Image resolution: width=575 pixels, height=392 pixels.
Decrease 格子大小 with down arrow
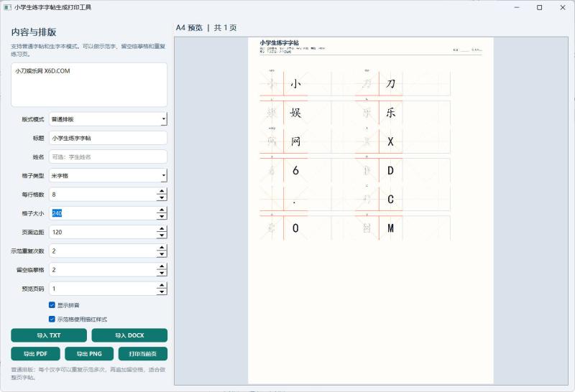click(161, 217)
